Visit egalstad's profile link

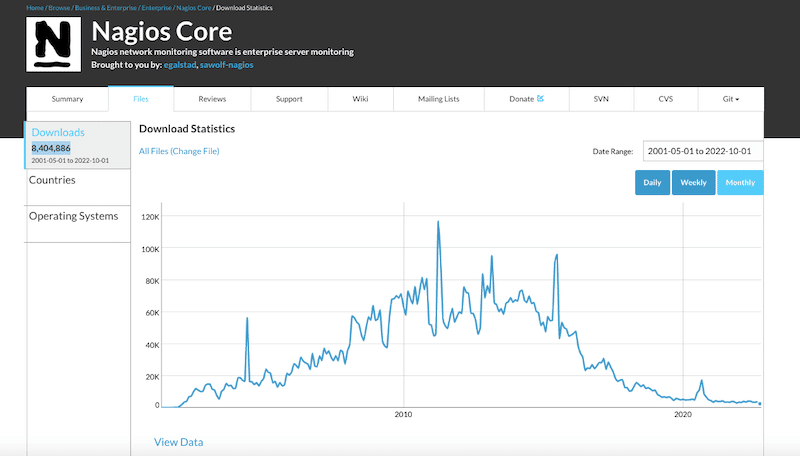point(181,64)
